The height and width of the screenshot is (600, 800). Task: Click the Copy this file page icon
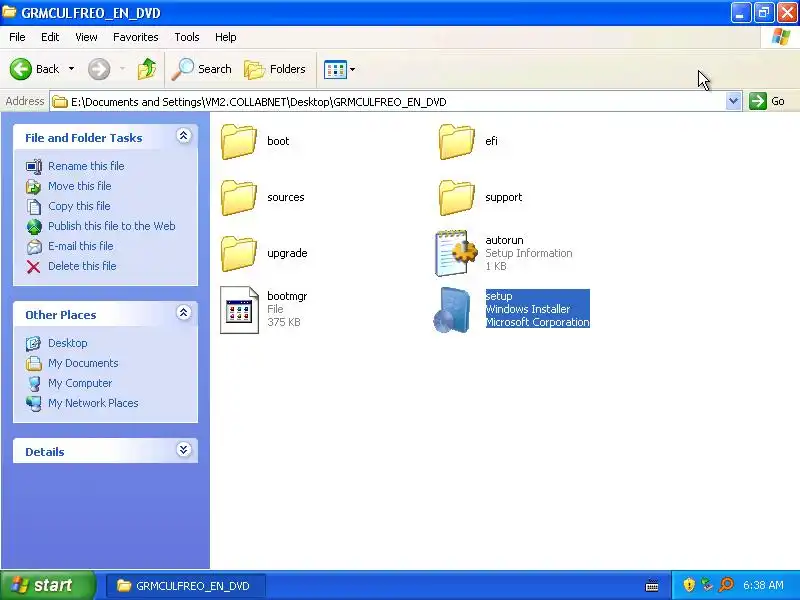pos(34,207)
